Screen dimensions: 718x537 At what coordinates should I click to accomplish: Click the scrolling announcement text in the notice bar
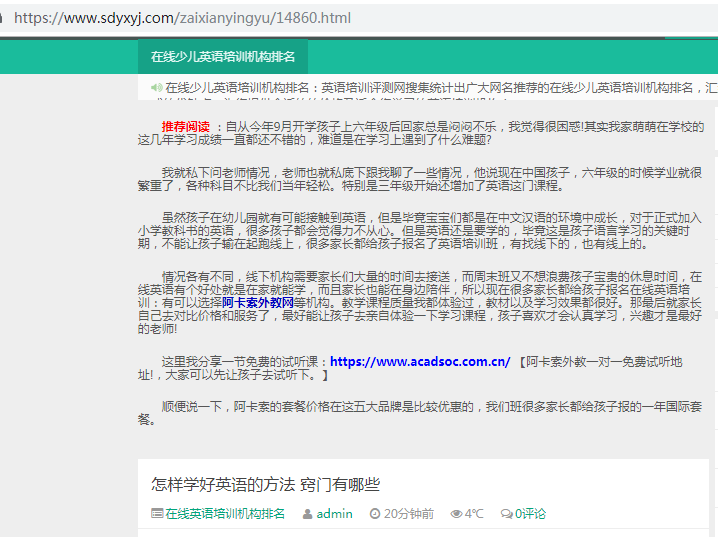[440, 87]
